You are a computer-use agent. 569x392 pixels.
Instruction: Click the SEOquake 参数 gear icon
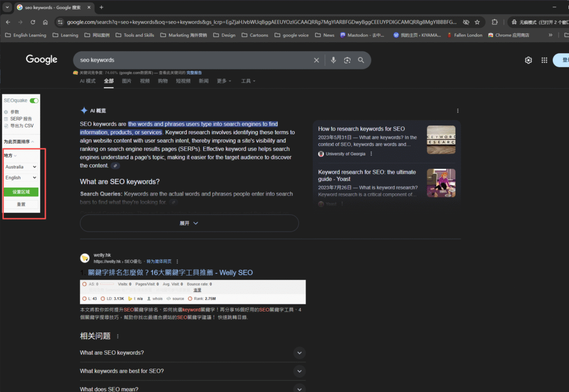click(7, 112)
